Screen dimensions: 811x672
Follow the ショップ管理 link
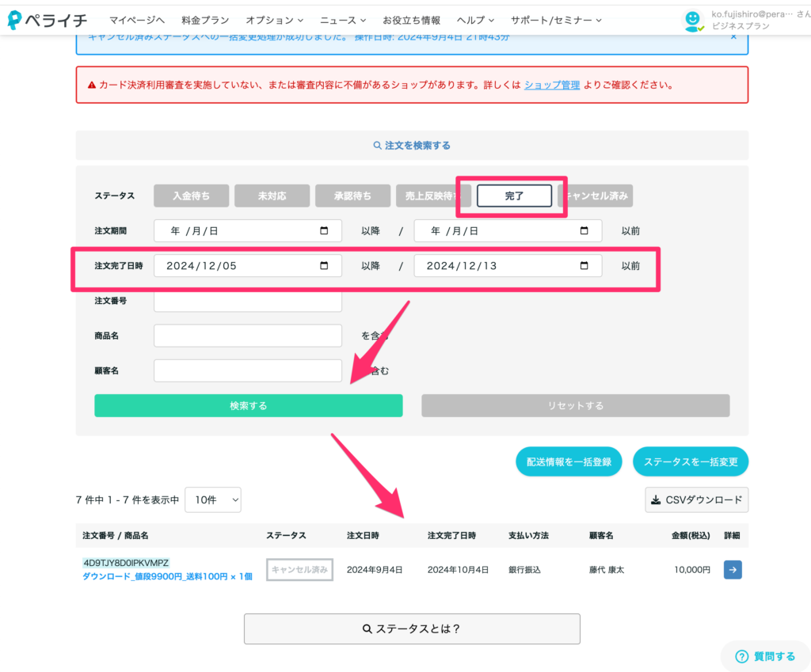tap(552, 85)
